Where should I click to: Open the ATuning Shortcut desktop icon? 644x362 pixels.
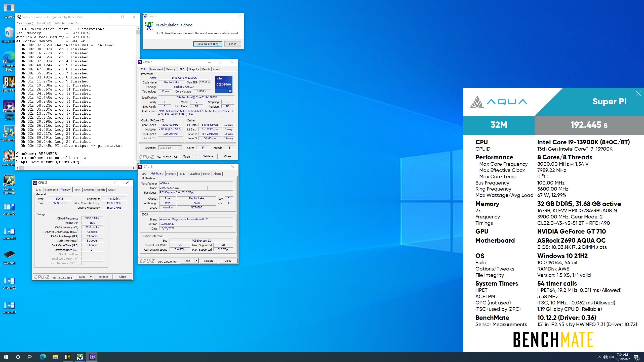coord(9,184)
